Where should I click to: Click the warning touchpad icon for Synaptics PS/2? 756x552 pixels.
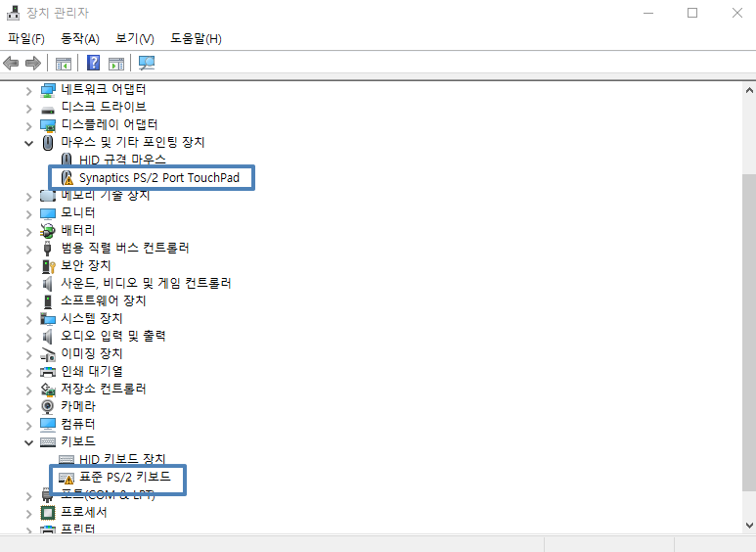67,177
